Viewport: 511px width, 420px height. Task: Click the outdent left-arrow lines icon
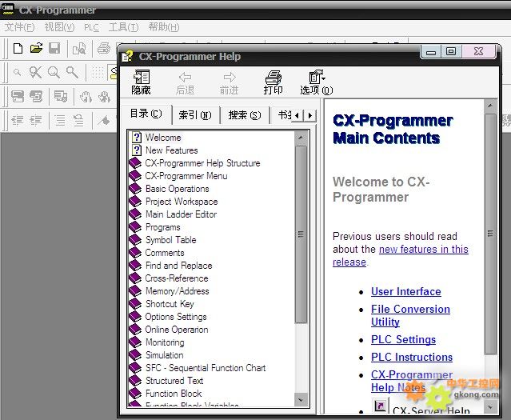tap(18, 121)
